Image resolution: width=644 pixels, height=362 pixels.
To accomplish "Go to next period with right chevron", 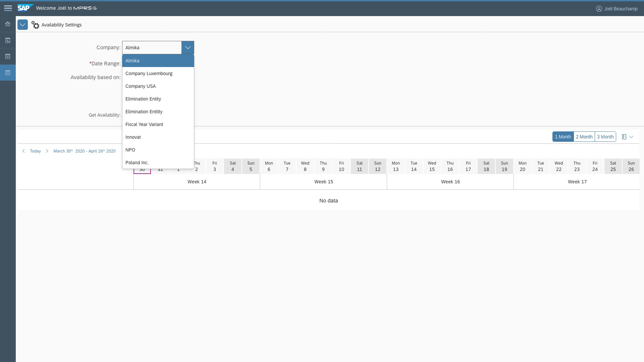I will tap(47, 151).
